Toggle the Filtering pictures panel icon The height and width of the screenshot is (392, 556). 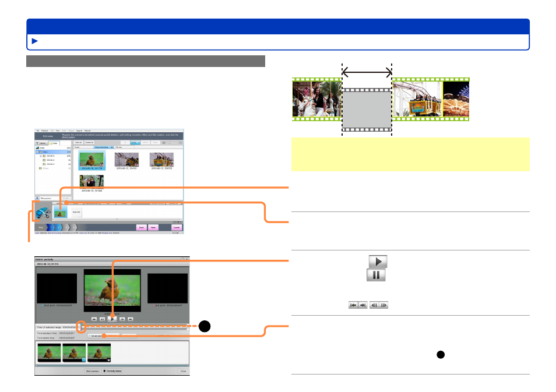37,198
